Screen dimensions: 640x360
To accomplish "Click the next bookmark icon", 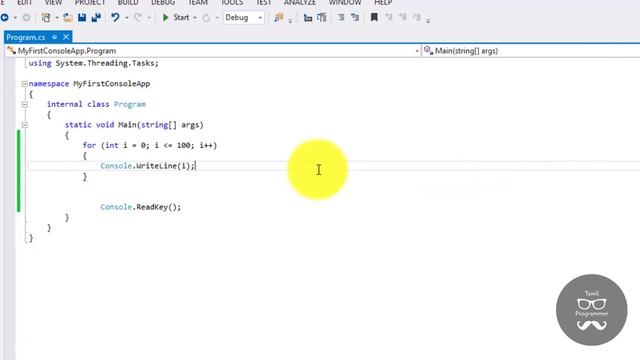I will pyautogui.click(x=403, y=18).
